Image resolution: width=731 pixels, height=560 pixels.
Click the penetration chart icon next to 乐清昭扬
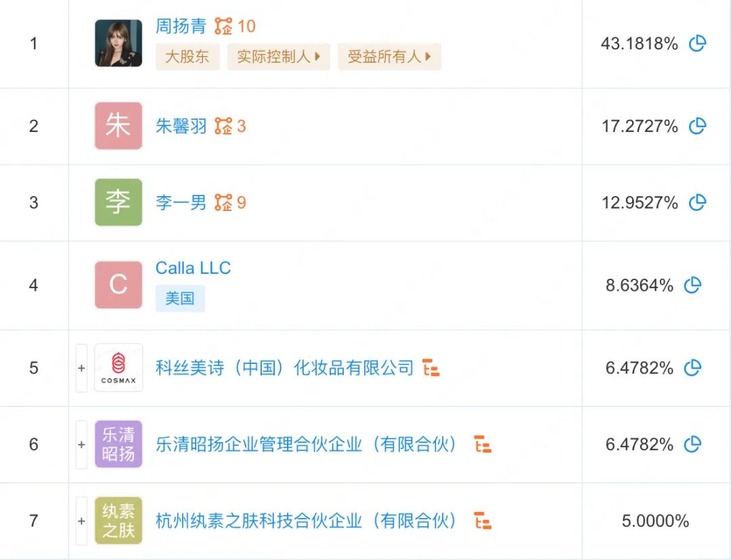[x=483, y=444]
